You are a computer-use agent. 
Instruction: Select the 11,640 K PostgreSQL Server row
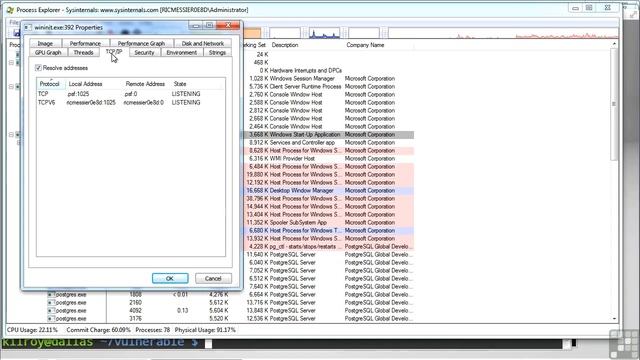[x=329, y=254]
